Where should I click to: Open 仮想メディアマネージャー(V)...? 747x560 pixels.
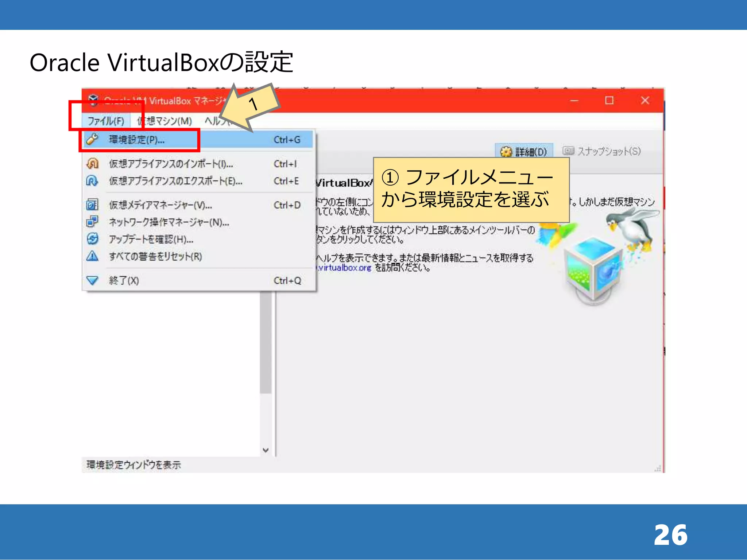(198, 205)
